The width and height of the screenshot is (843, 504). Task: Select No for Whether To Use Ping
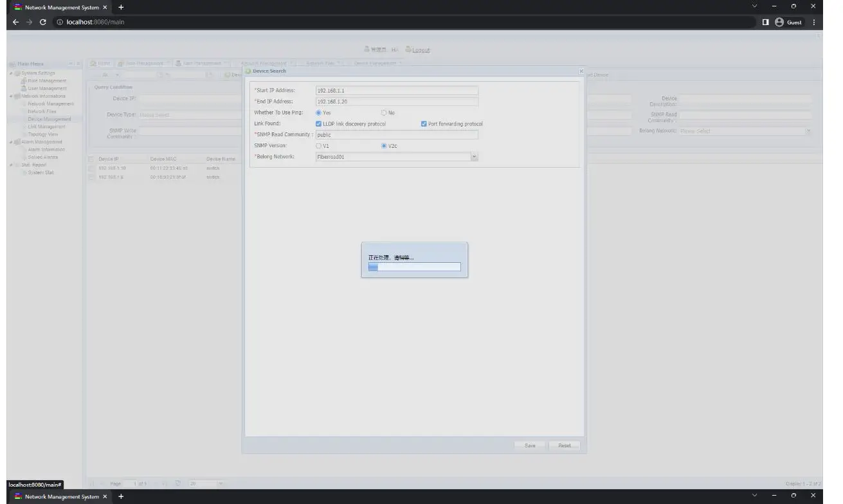tap(384, 113)
